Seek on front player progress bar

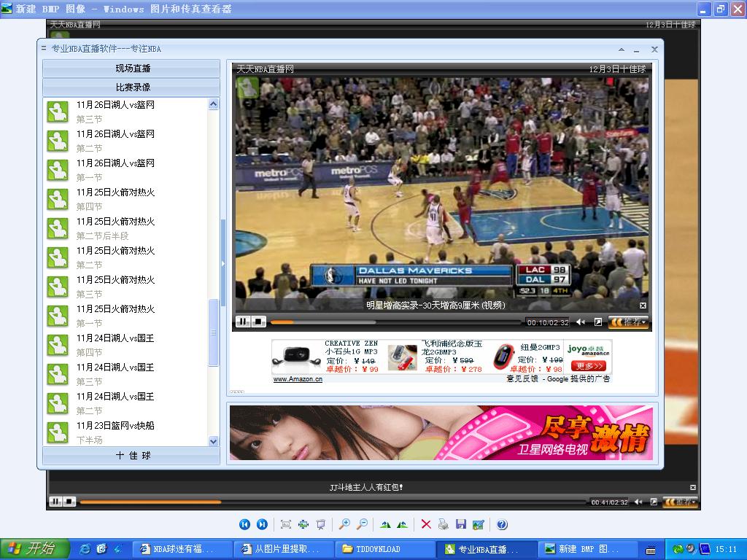pyautogui.click(x=395, y=322)
